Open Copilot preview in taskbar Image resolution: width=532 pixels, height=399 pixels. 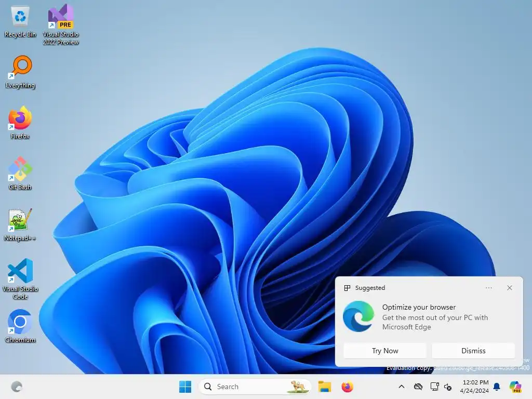coord(515,387)
